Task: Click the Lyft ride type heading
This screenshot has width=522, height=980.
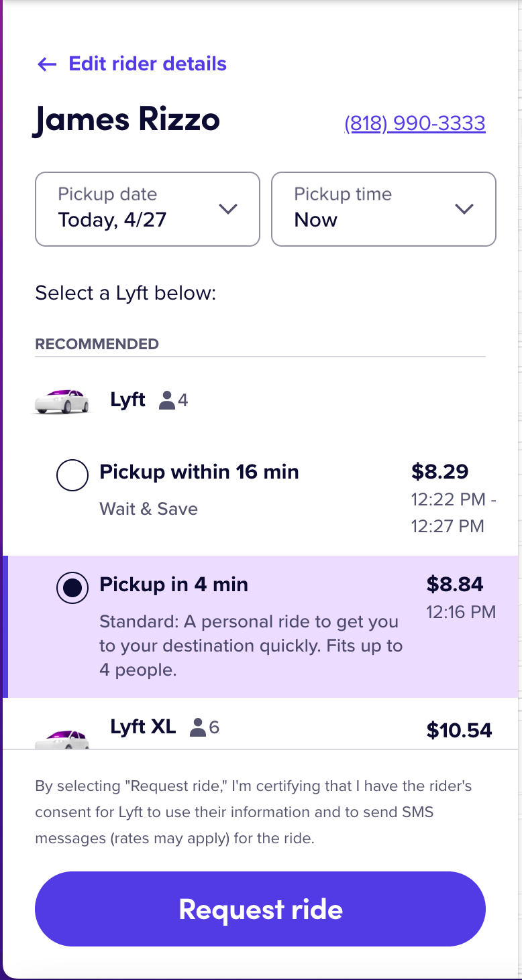Action: tap(127, 400)
